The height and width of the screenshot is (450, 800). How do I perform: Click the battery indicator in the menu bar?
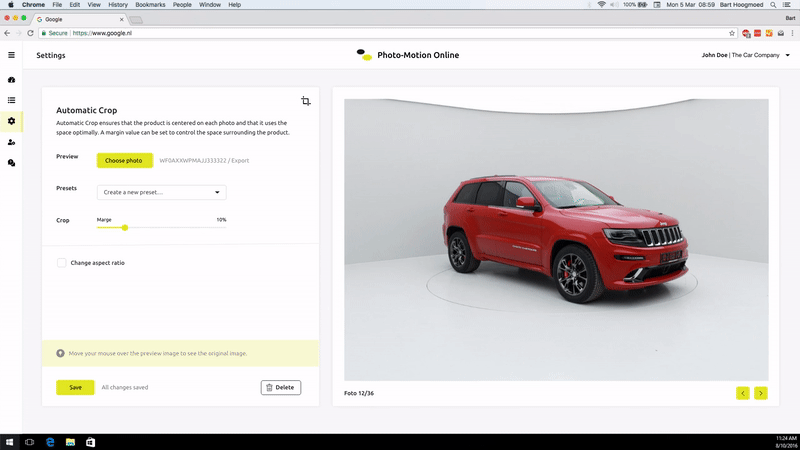click(x=636, y=5)
